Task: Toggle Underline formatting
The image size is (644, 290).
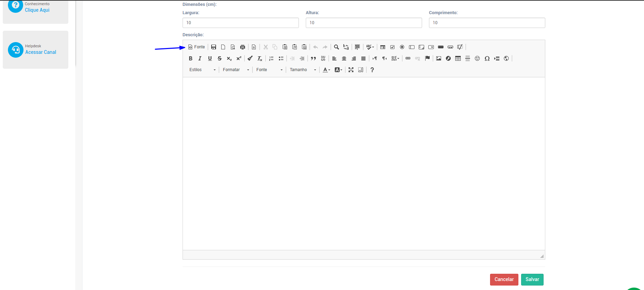Action: tap(210, 58)
